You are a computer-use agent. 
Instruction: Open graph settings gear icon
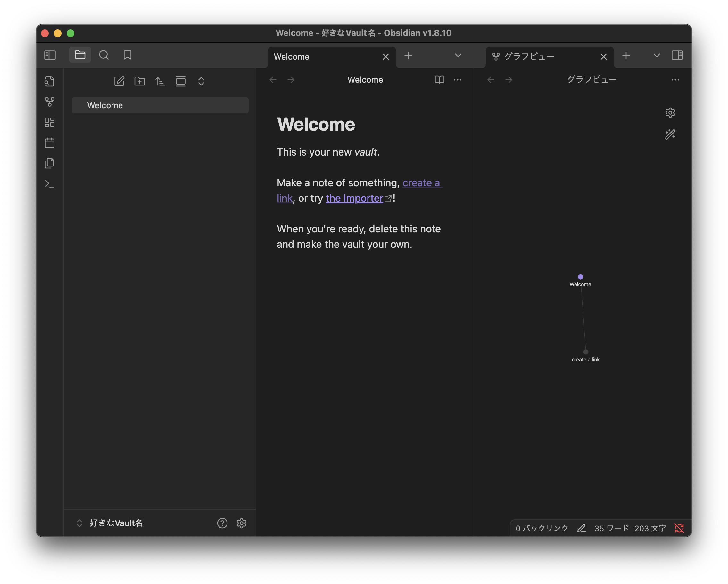click(670, 113)
